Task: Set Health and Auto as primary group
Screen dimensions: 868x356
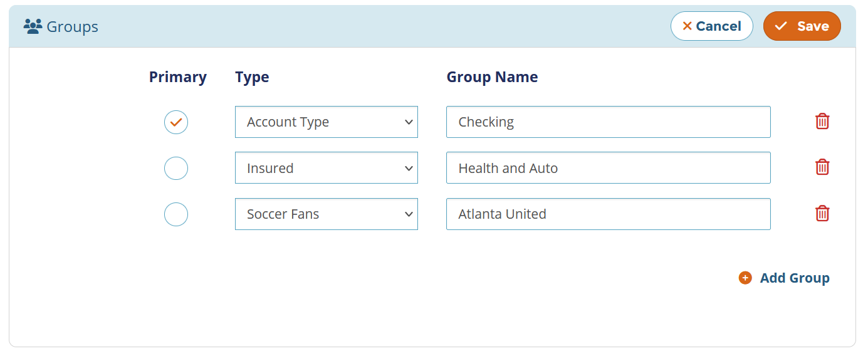Action: pos(176,168)
